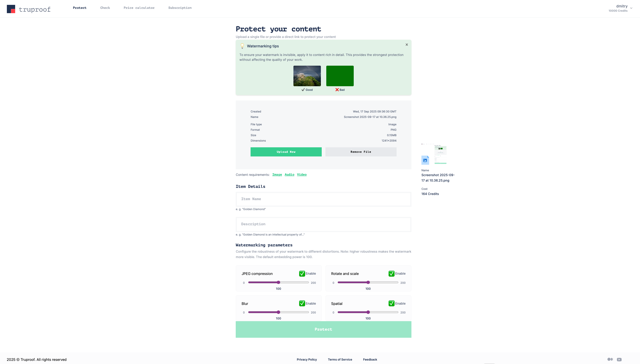Image resolution: width=640 pixels, height=364 pixels.
Task: Open Video content requirements link
Action: (x=302, y=174)
